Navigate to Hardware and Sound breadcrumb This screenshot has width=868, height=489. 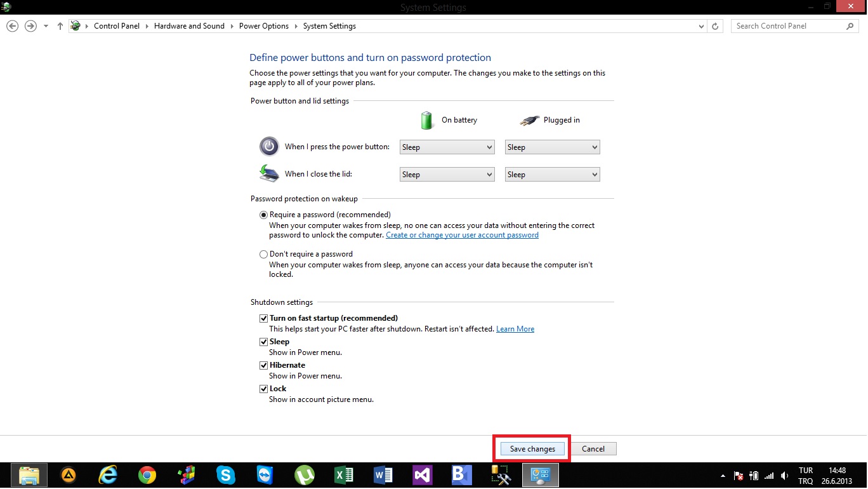189,26
